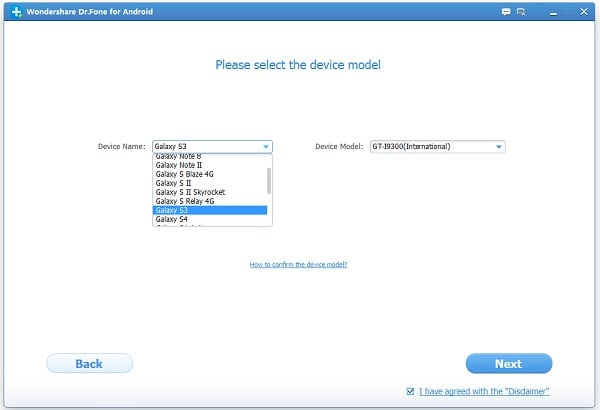Screen dimensions: 600x410
Task: Select Galaxy Note 8 at top of list
Action: click(x=210, y=157)
